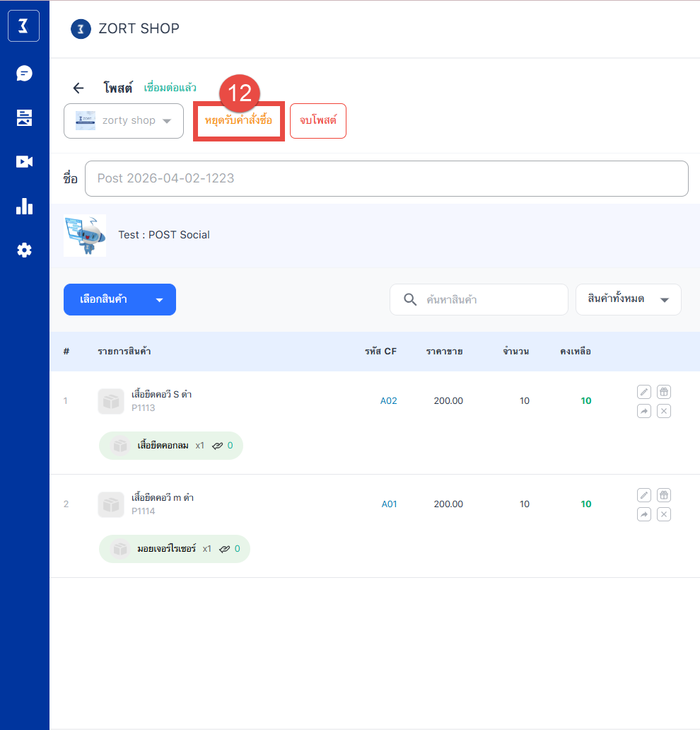Share product A01 using the arrow icon
Image resolution: width=700 pixels, height=730 pixels.
pyautogui.click(x=643, y=514)
